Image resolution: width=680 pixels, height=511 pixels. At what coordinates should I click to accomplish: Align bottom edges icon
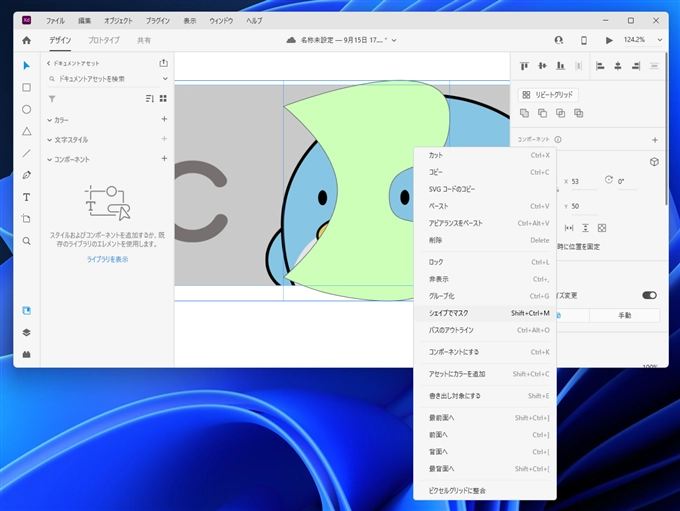pos(560,66)
